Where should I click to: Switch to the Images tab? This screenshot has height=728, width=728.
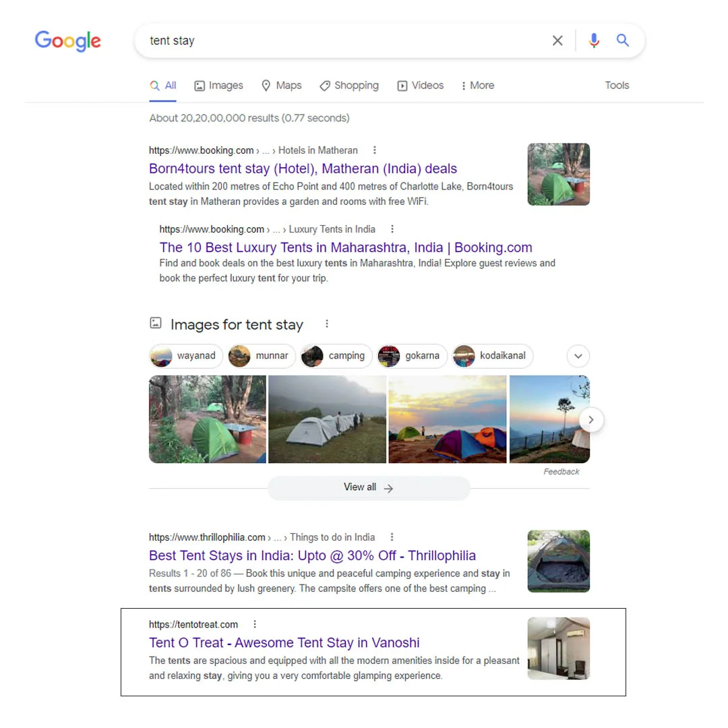[x=218, y=86]
